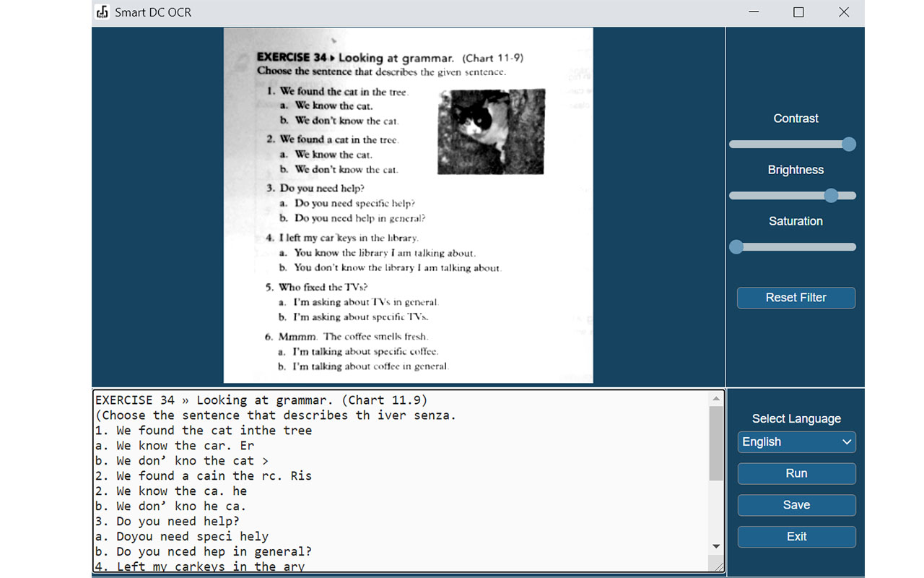Click the cat photo in the scanned document
This screenshot has width=924, height=578.
(490, 131)
